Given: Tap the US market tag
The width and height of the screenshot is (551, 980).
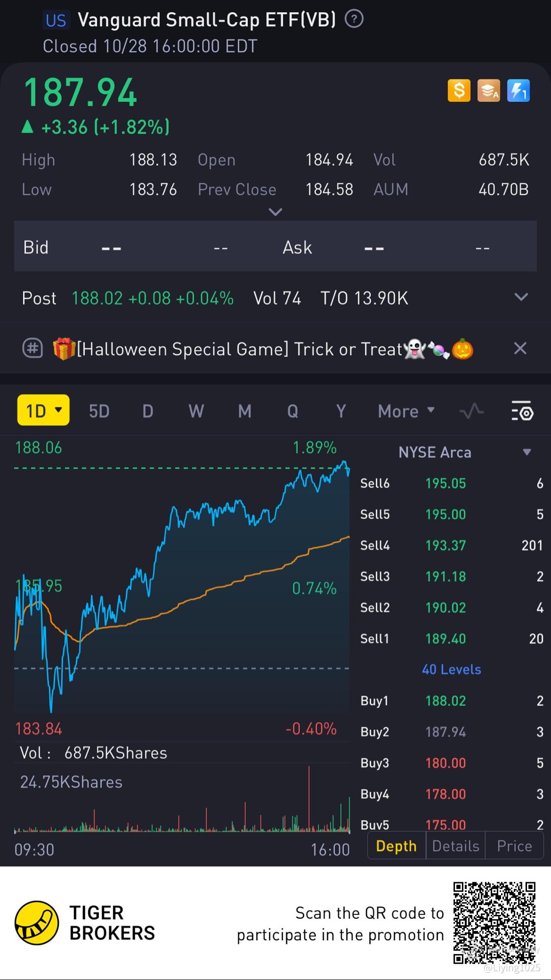Looking at the screenshot, I should click(x=55, y=20).
